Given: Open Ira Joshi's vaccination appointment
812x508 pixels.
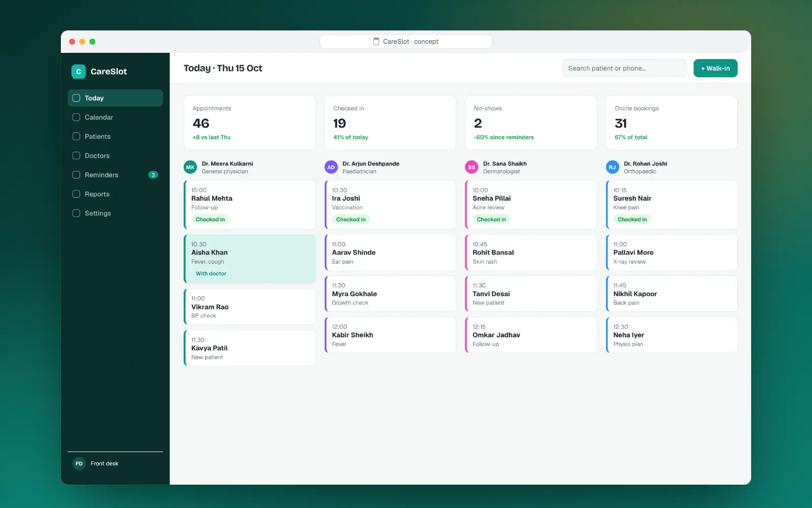Looking at the screenshot, I should tap(390, 205).
